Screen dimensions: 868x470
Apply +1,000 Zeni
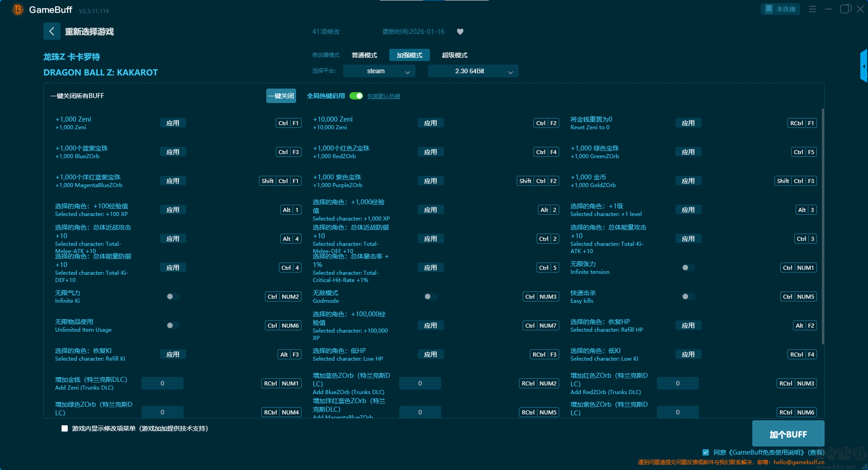(173, 123)
